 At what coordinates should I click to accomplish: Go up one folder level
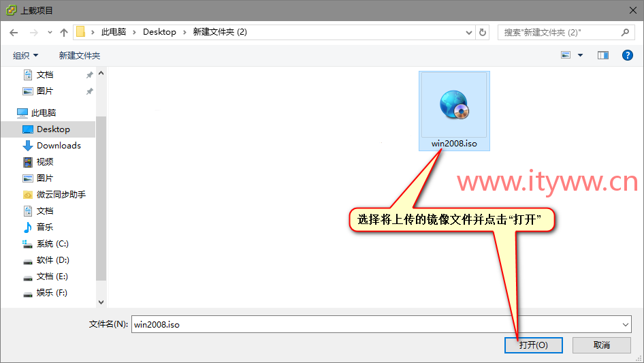pyautogui.click(x=64, y=33)
